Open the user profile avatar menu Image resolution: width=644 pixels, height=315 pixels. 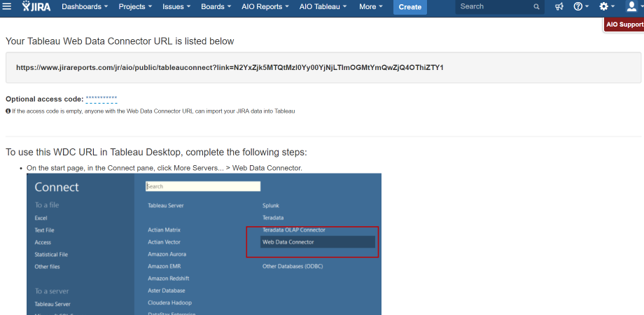(x=633, y=6)
